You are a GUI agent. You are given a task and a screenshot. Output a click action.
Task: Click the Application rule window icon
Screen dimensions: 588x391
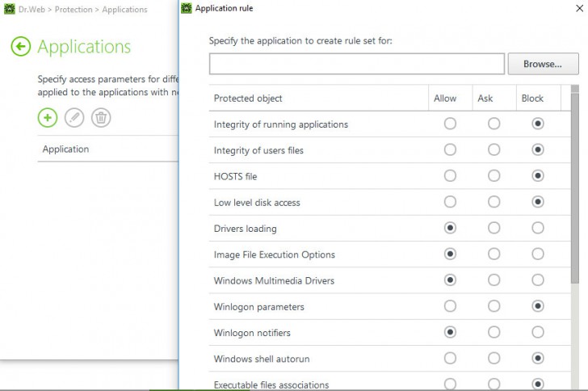coord(187,9)
